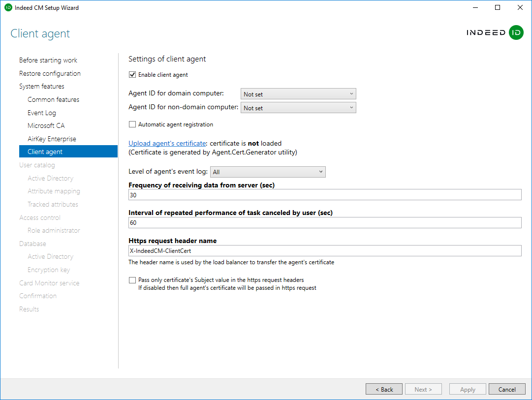Select Role administrator page
The height and width of the screenshot is (400, 532).
click(54, 230)
